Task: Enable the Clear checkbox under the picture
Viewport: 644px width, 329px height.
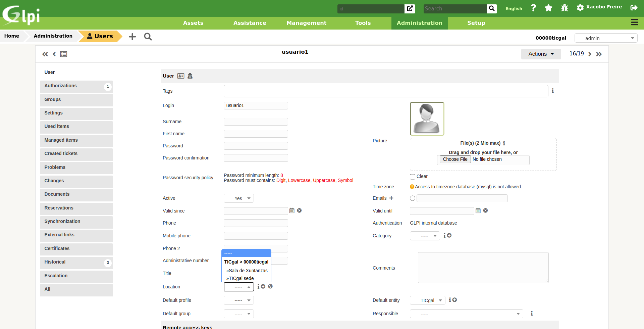Action: (x=412, y=176)
